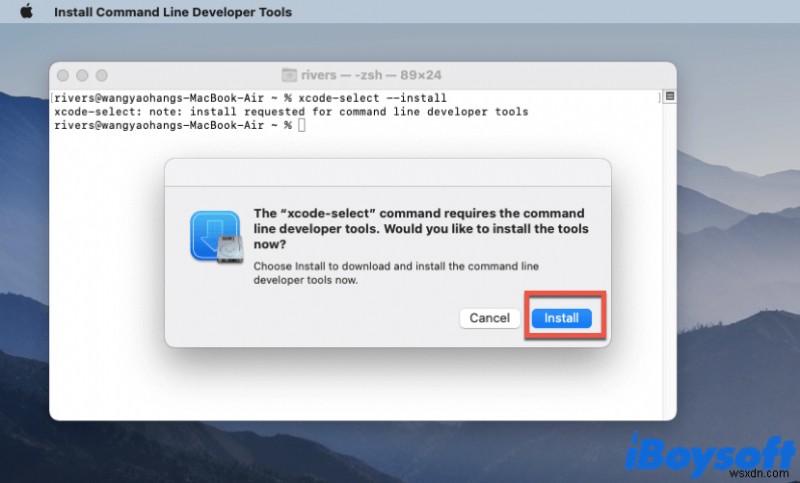Click the dialog heading about xcode-select command
Viewport: 800px width, 483px height.
click(x=421, y=228)
